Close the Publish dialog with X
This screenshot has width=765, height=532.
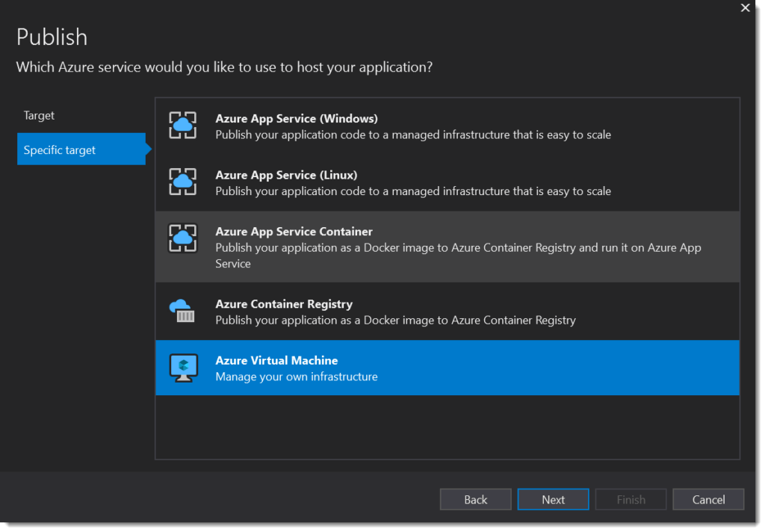pos(746,7)
